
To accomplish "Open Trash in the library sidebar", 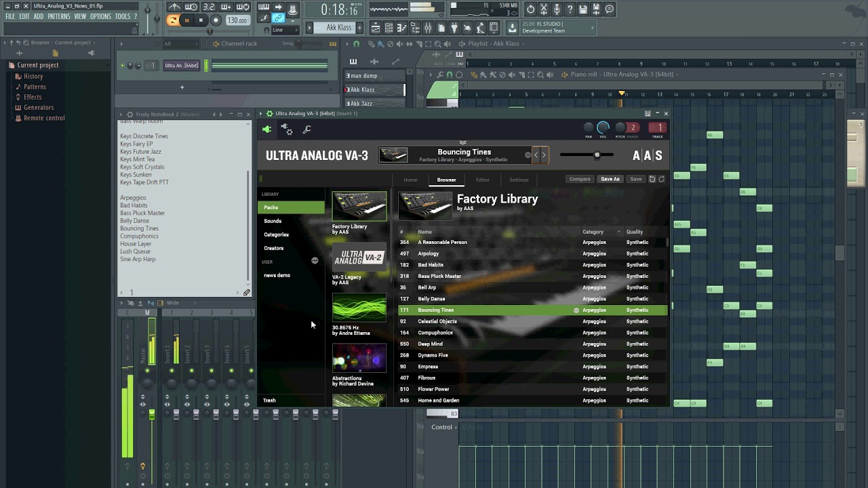I will pos(269,401).
